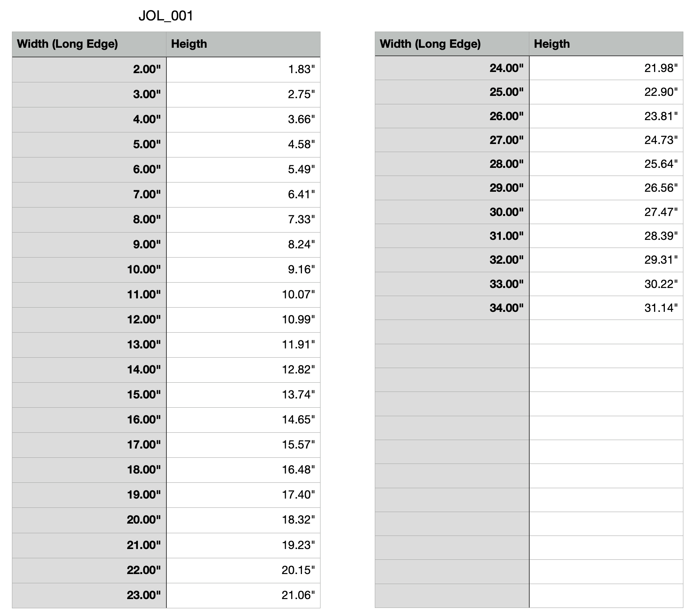
Task: Select the left table's Heigth header
Action: pos(189,44)
